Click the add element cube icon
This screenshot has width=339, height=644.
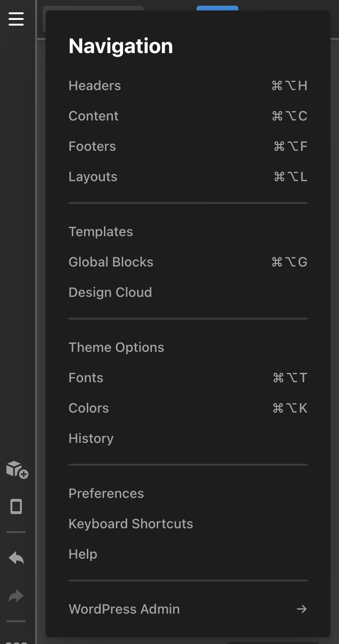tap(17, 469)
